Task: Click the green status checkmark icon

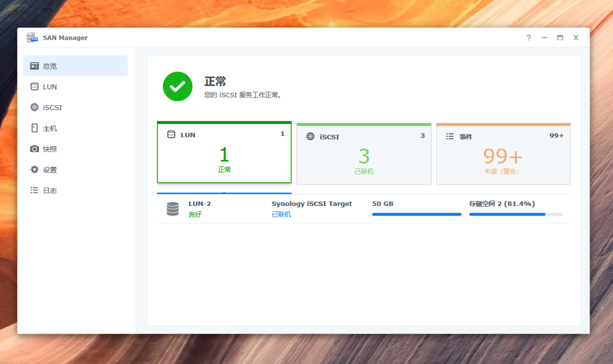Action: (x=177, y=86)
